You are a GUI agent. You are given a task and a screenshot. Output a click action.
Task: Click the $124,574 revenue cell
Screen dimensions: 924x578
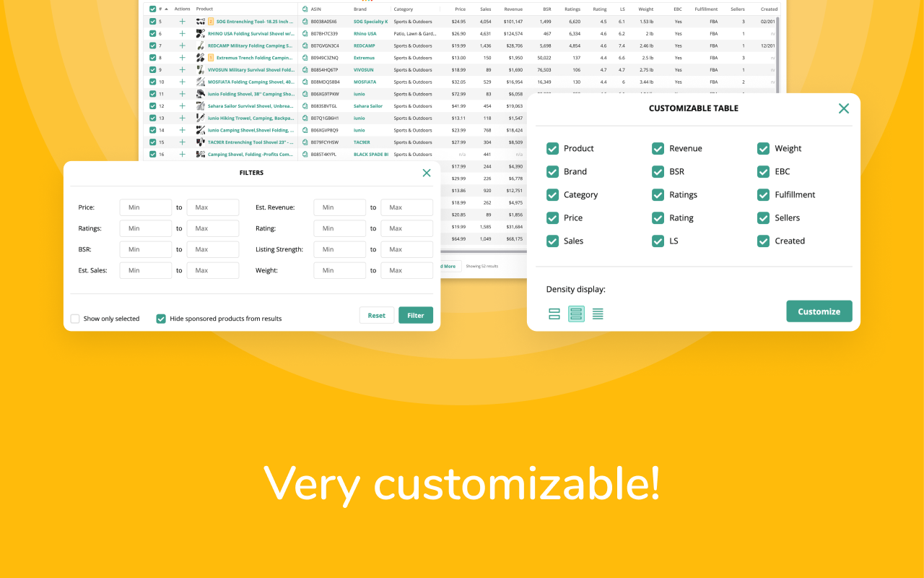tap(513, 34)
